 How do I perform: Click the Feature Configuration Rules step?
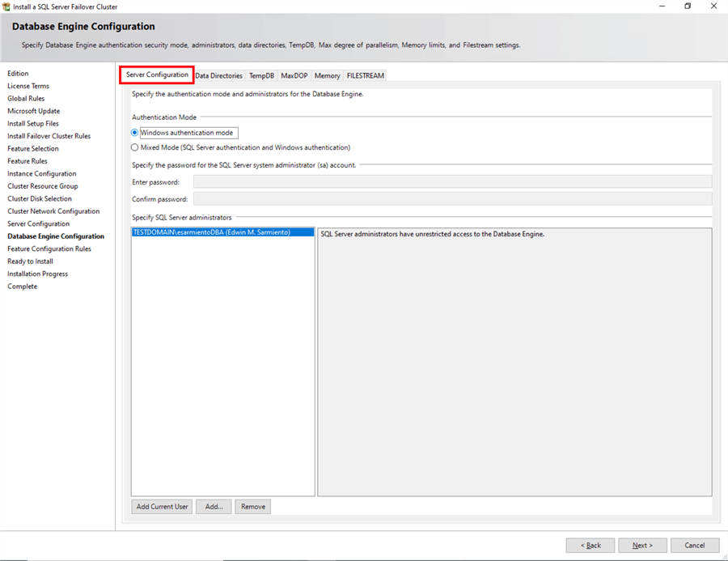pyautogui.click(x=49, y=249)
